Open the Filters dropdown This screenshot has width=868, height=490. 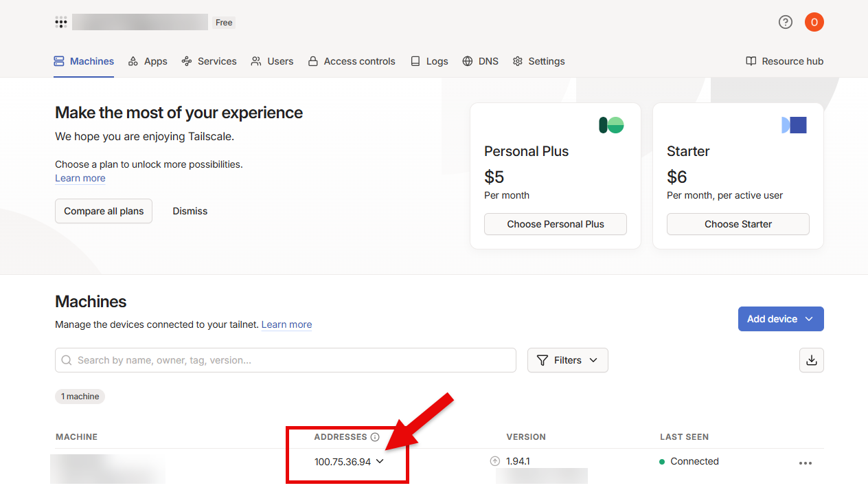point(567,360)
